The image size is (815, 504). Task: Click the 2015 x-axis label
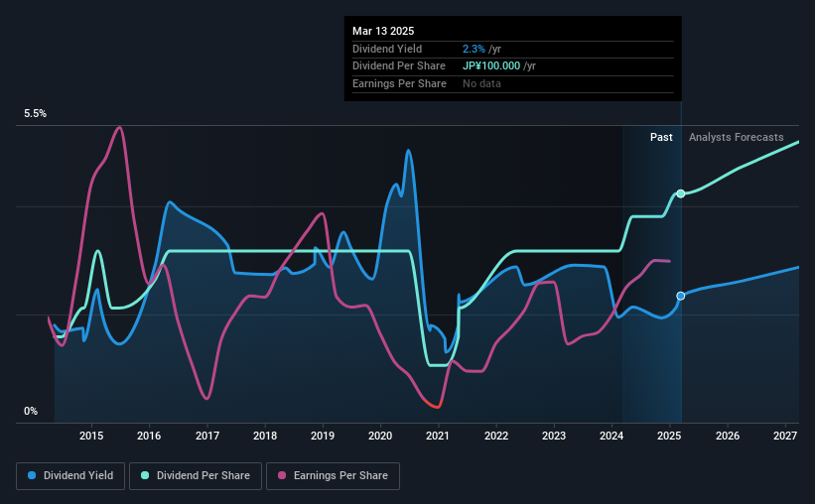coord(91,436)
